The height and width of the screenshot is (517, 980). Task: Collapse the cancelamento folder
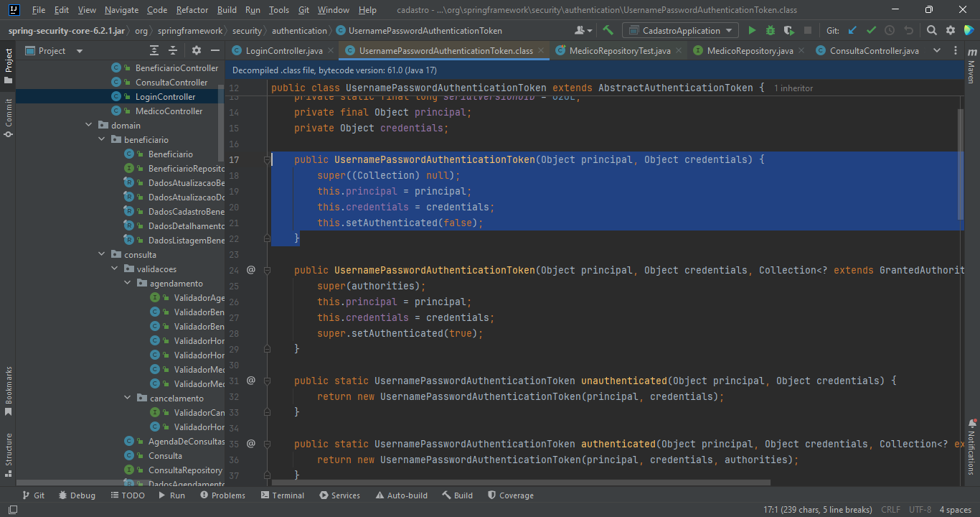pyautogui.click(x=128, y=398)
